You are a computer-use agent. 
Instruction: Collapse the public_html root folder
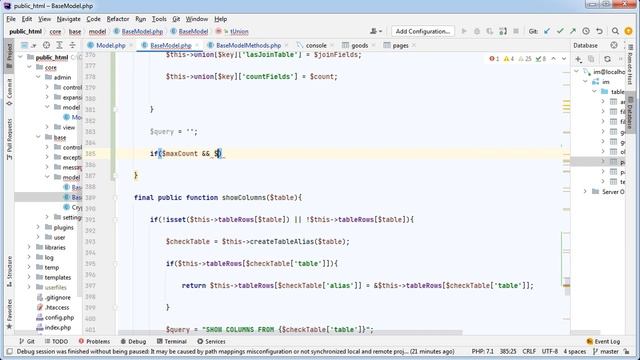pyautogui.click(x=21, y=57)
